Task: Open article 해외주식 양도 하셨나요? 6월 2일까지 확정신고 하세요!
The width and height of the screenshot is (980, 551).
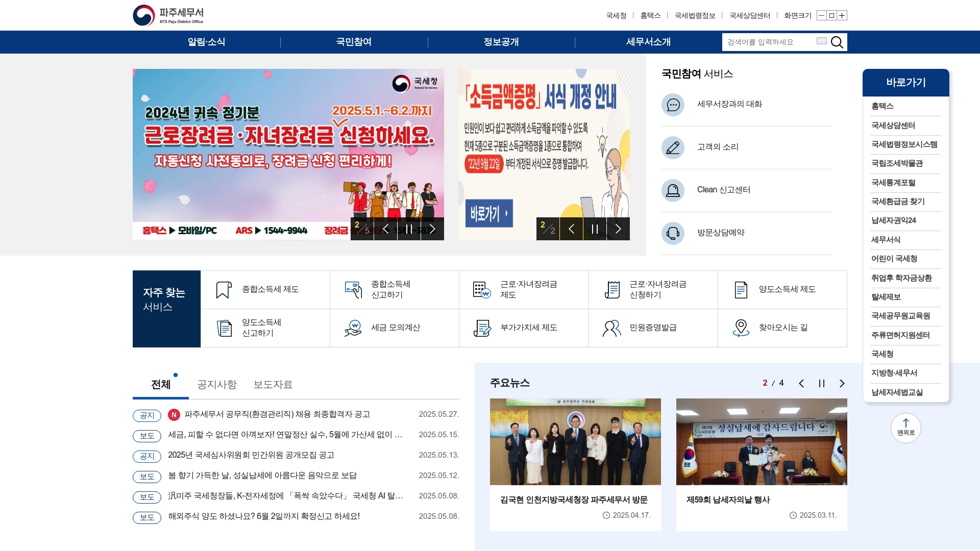Action: point(264,516)
